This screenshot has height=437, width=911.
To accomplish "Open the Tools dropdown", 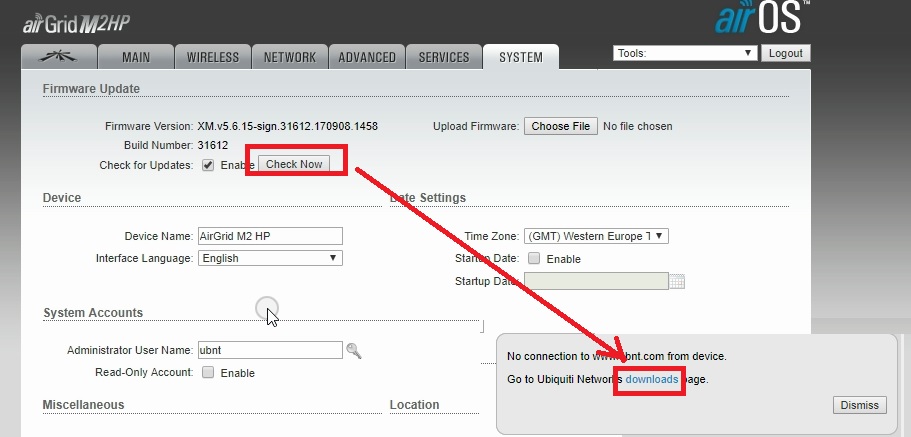I will point(684,53).
